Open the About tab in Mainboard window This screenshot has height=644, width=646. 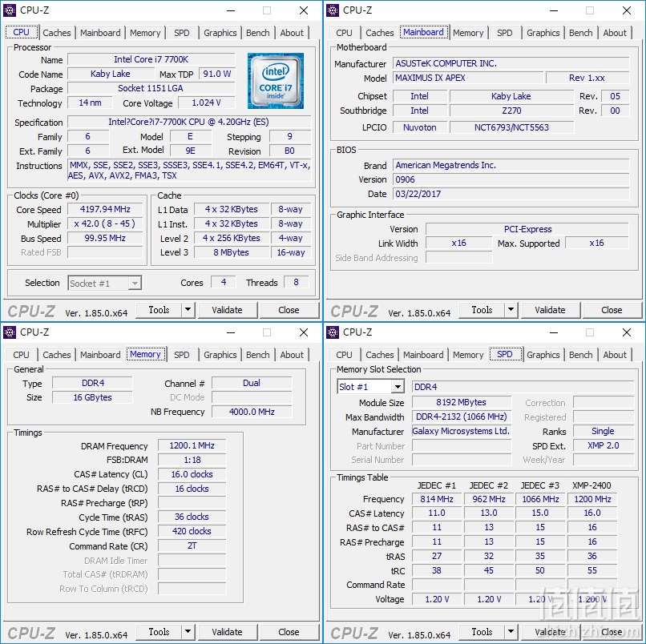615,33
